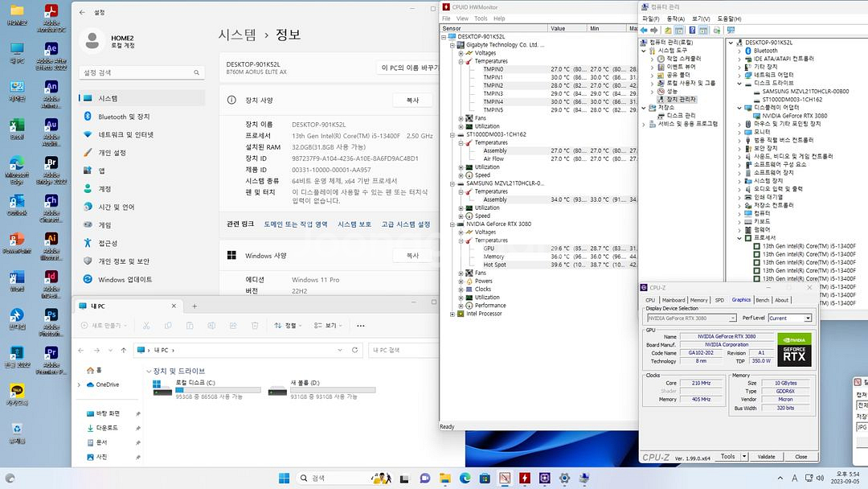
Task: Collapse the 시스템 도구 node in Computer Management
Action: pyautogui.click(x=644, y=51)
